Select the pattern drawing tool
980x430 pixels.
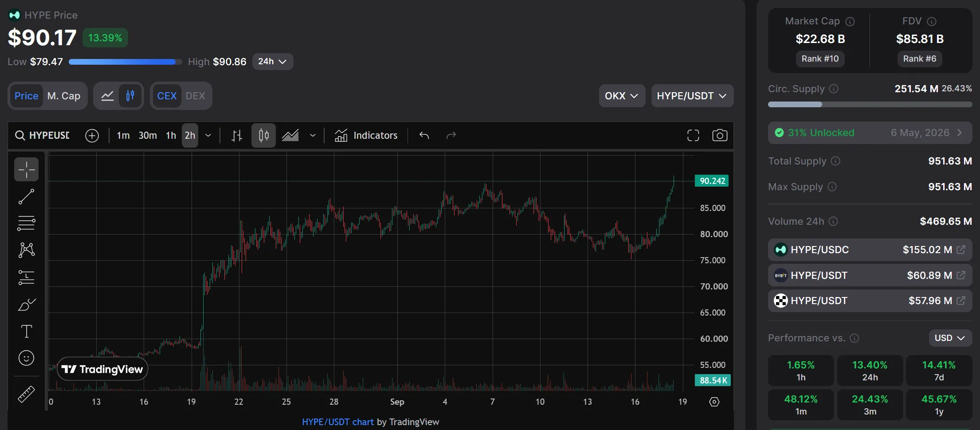click(x=27, y=250)
